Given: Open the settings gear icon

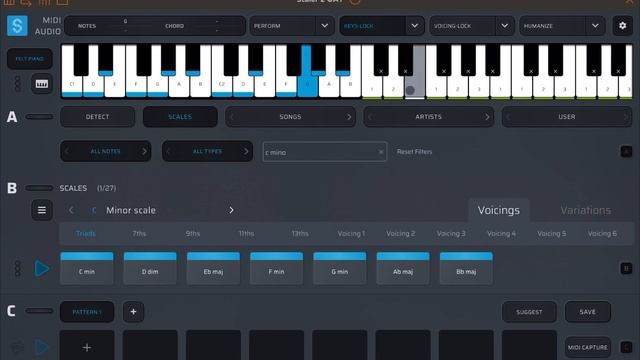Looking at the screenshot, I should pos(622,25).
